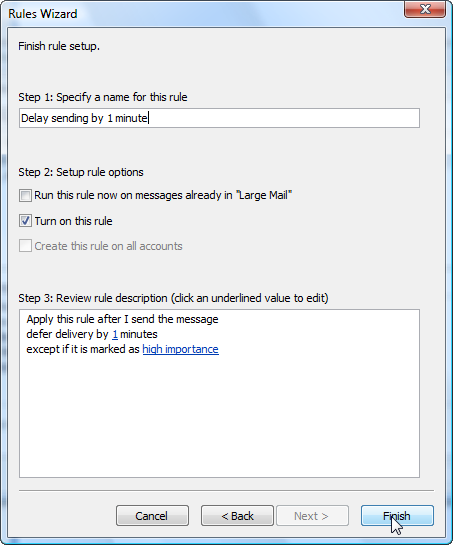Click Step 2 Setup rule options heading
Image resolution: width=453 pixels, height=545 pixels.
(x=81, y=172)
